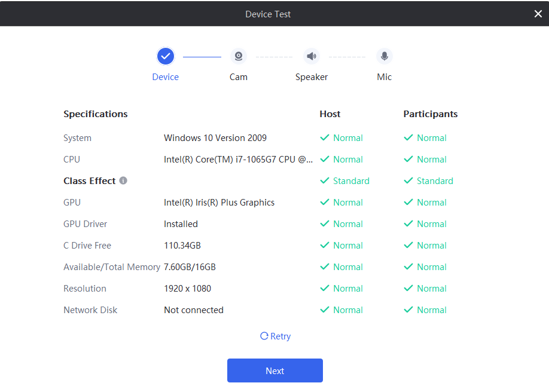Image resolution: width=549 pixels, height=392 pixels.
Task: Click the Class Effect info icon
Action: pos(123,180)
